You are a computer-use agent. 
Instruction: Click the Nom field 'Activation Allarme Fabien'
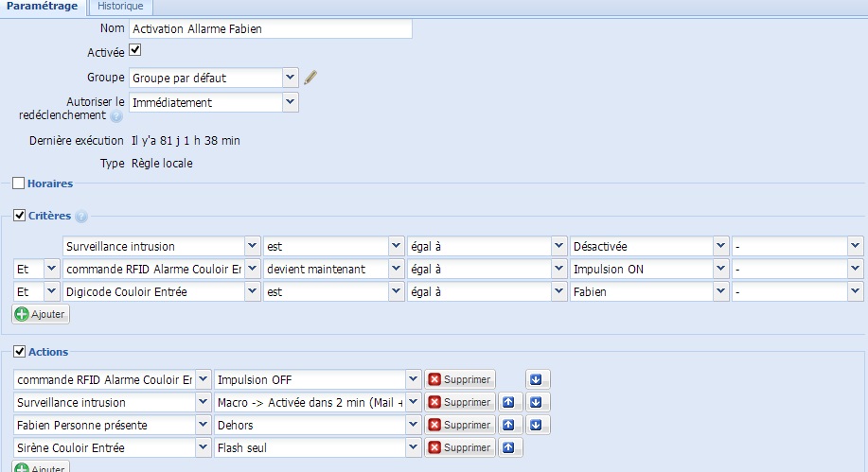270,28
